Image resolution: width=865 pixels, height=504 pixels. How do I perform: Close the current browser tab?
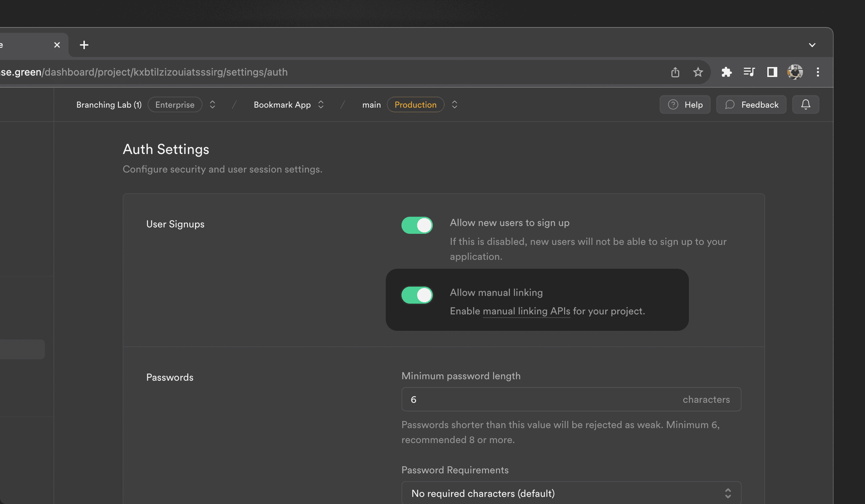pyautogui.click(x=57, y=45)
